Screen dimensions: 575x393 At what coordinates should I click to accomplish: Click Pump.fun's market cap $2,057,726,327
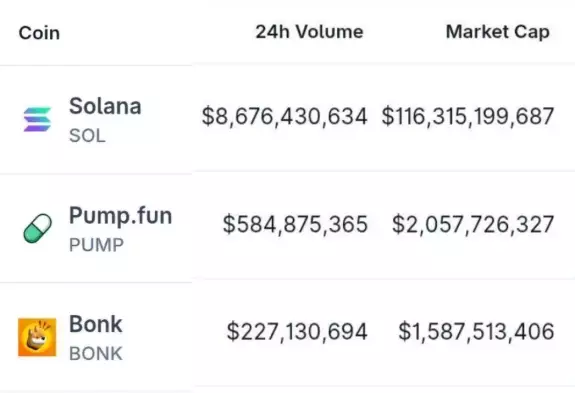(x=473, y=224)
